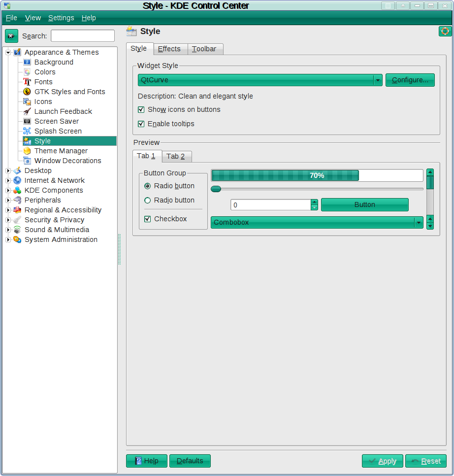
Task: Expand the Regional & Accessibility node
Action: click(8, 210)
